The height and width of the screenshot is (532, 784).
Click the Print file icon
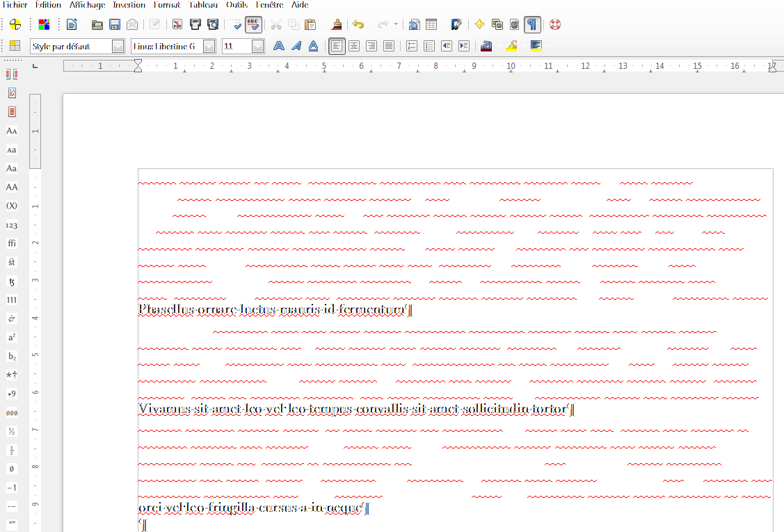pyautogui.click(x=195, y=25)
